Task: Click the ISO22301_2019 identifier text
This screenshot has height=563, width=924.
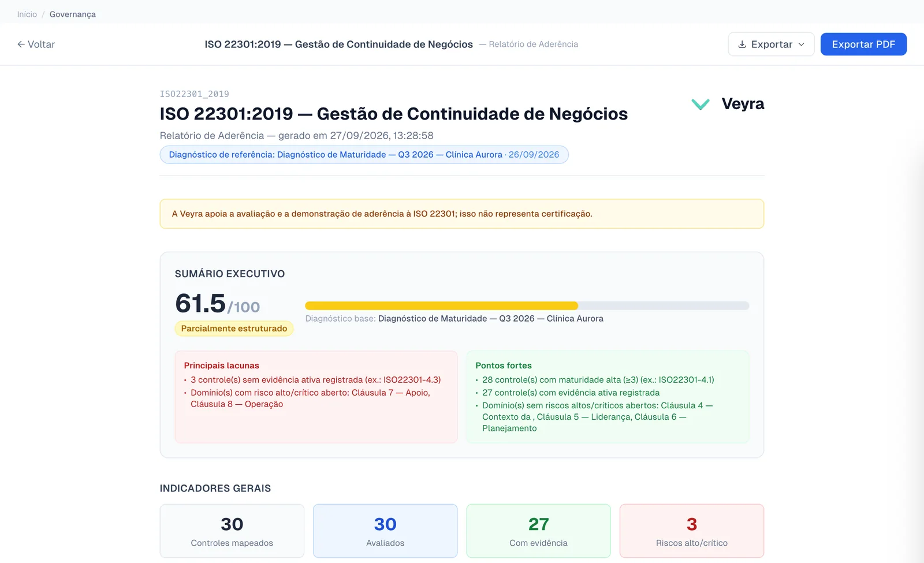Action: click(x=195, y=94)
